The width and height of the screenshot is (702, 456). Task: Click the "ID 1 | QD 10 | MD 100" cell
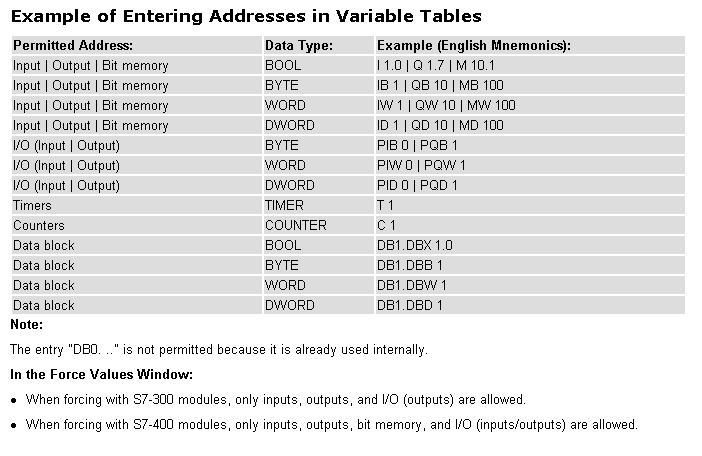[440, 125]
